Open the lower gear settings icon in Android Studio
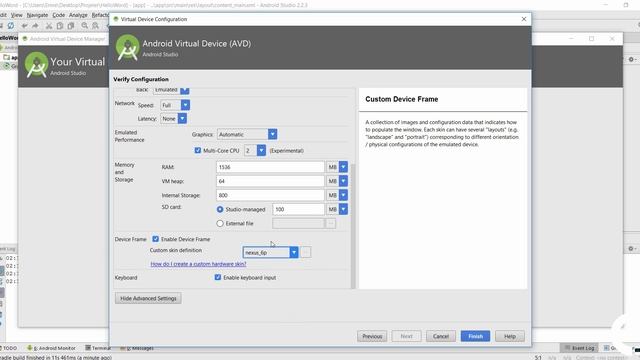 coord(631,249)
